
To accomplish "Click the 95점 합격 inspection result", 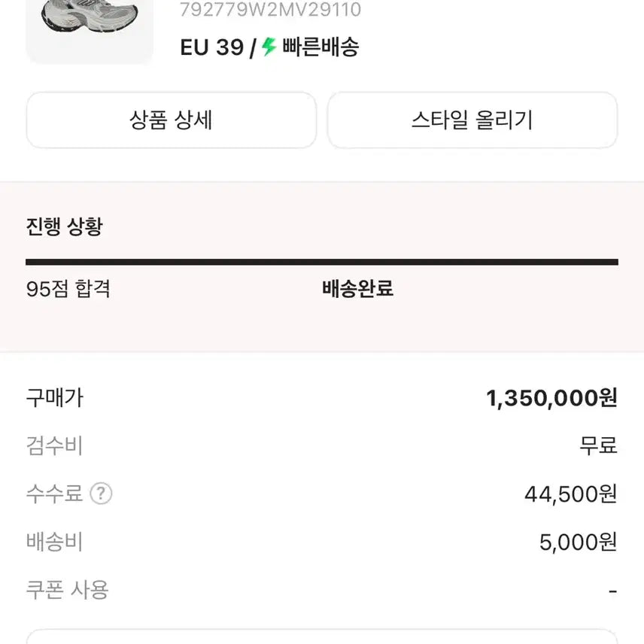I will click(x=68, y=288).
